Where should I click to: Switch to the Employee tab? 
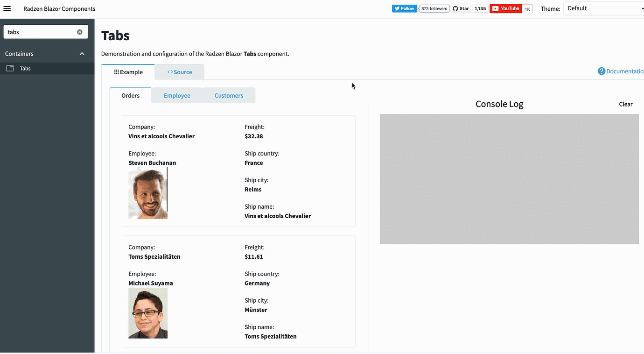tap(177, 95)
